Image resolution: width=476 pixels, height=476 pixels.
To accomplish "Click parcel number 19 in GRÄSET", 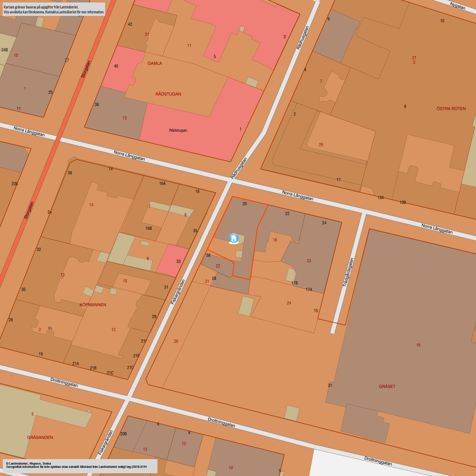I will pos(418,345).
